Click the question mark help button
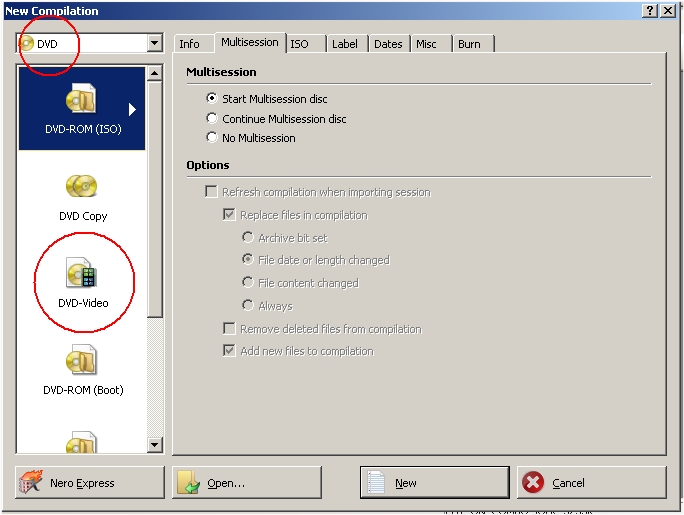The width and height of the screenshot is (684, 515). (650, 10)
